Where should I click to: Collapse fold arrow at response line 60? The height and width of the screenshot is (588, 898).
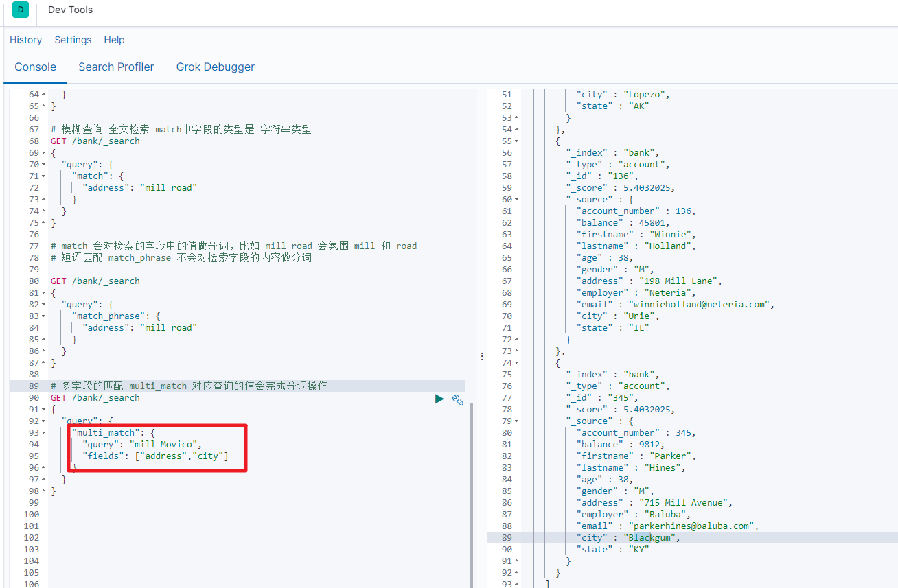coord(516,200)
